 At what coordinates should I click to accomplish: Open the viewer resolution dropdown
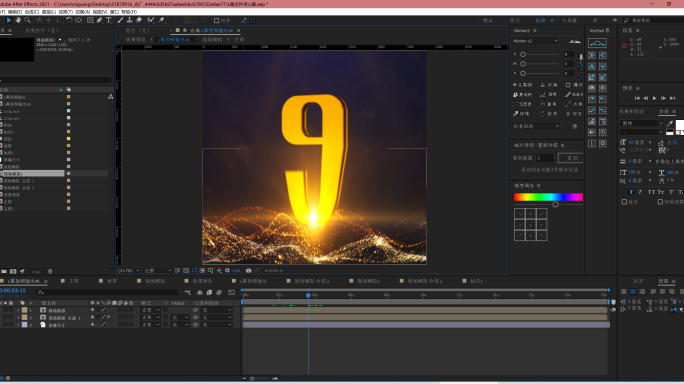(x=158, y=271)
